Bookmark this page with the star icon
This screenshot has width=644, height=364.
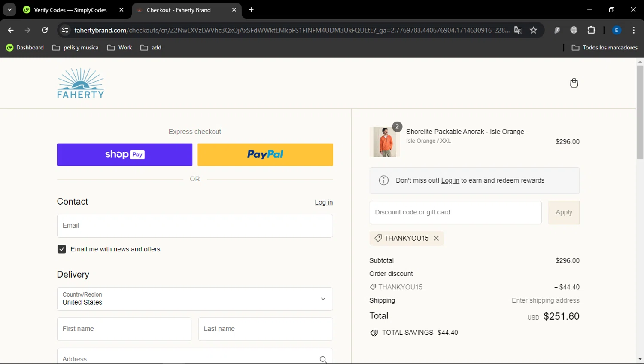[x=533, y=30]
